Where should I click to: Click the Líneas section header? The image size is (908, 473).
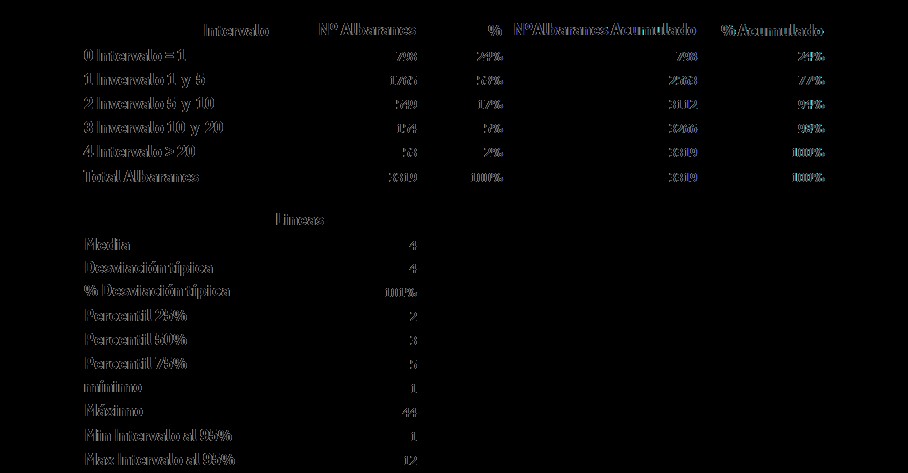coord(299,220)
